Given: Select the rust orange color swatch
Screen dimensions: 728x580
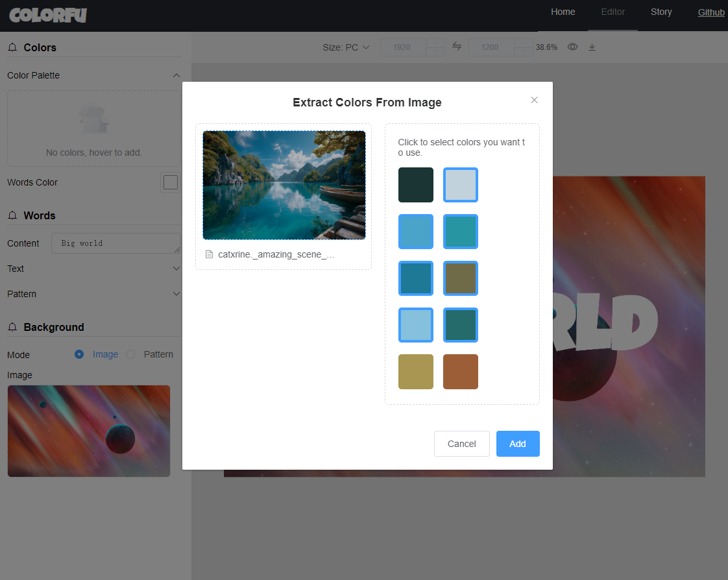Looking at the screenshot, I should coord(461,372).
